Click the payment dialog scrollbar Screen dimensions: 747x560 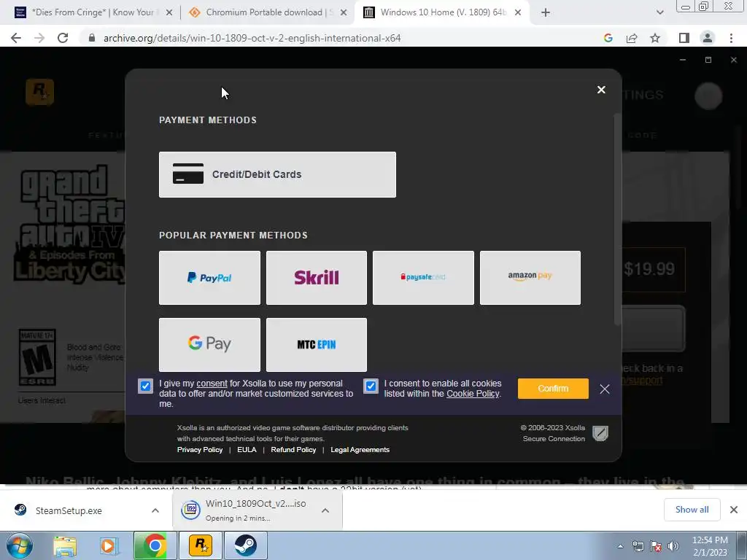617,219
